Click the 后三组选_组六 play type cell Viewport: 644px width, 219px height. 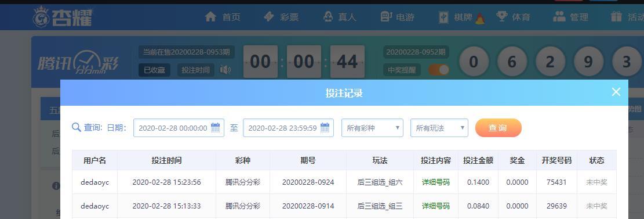(380, 182)
